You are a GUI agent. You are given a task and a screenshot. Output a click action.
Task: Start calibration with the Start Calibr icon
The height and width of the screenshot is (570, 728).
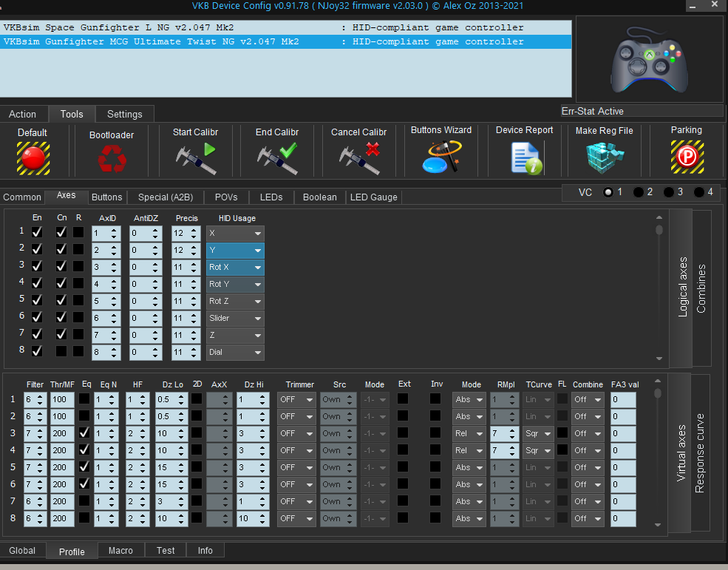[x=196, y=158]
